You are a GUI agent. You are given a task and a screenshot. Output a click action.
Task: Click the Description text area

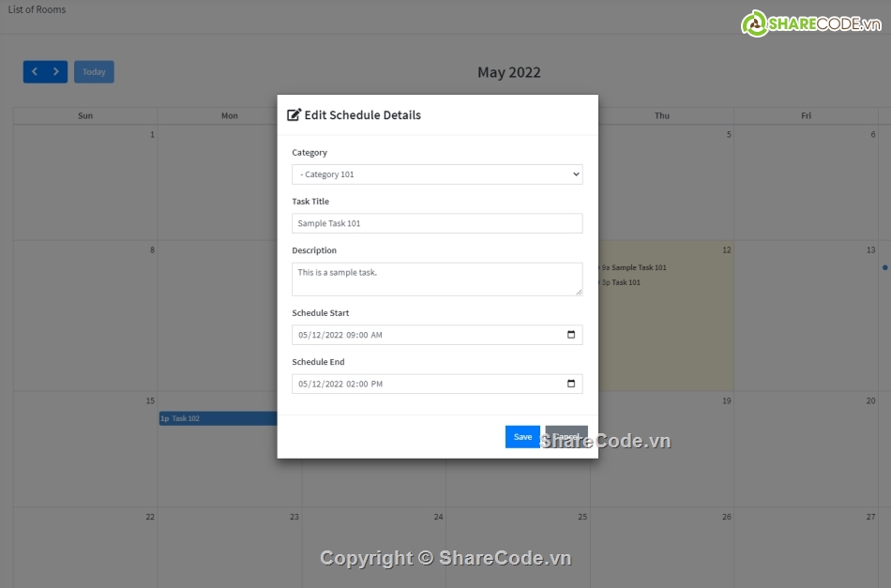click(437, 279)
